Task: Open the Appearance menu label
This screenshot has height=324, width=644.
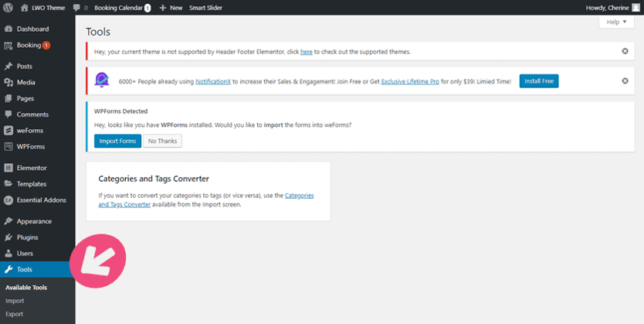Action: [35, 221]
